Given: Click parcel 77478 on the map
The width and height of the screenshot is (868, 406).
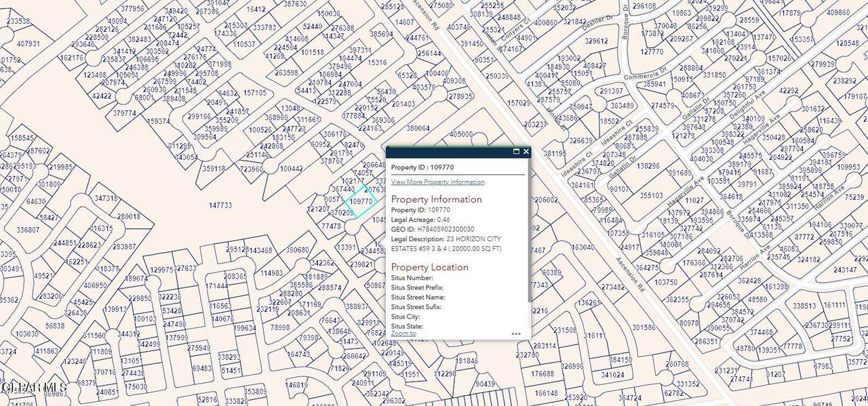Looking at the screenshot, I should pos(332,226).
